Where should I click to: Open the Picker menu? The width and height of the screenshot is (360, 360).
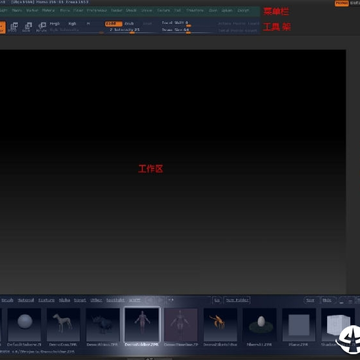point(78,10)
